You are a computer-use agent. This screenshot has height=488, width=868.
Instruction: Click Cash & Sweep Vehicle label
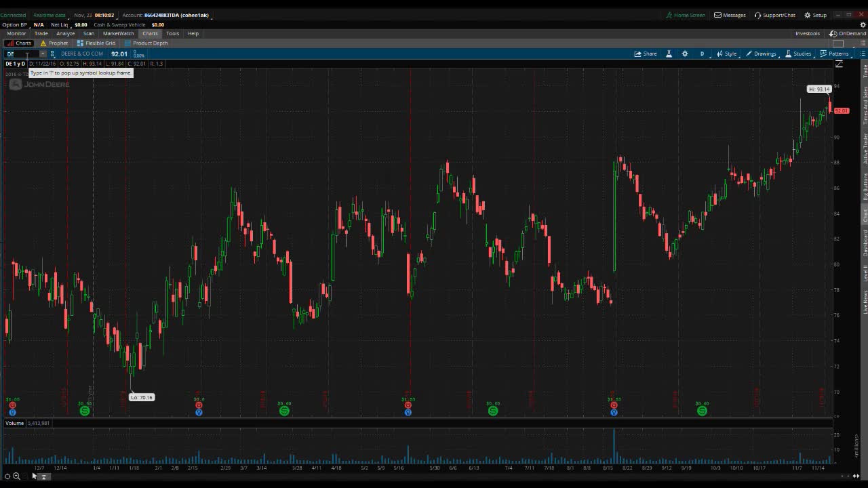119,24
